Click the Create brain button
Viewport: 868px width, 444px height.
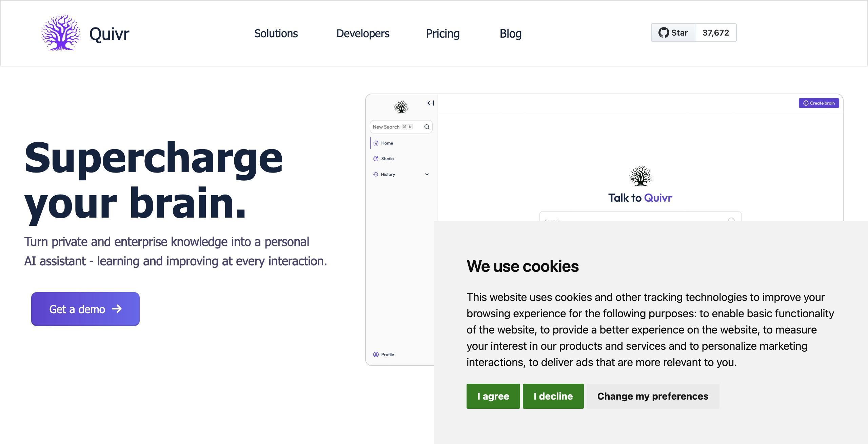(819, 103)
